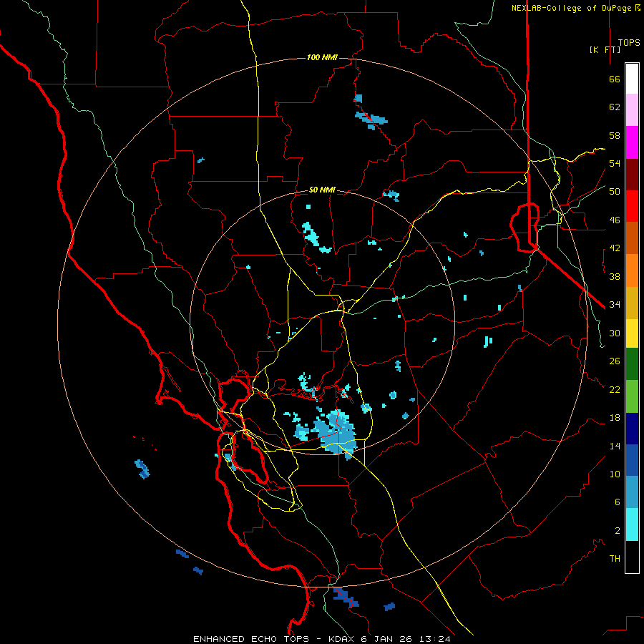Click the light green swatch near 22
Viewport: 644px width, 644px height.
pos(632,396)
